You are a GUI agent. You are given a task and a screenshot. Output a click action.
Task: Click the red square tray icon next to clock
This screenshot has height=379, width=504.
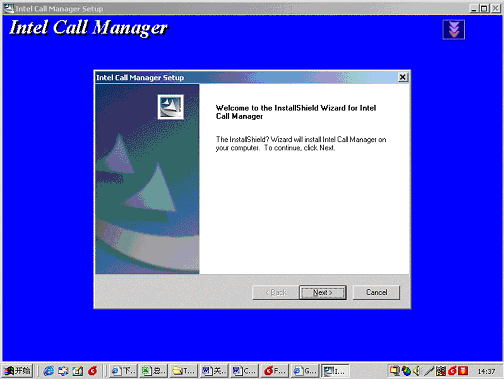tap(463, 371)
